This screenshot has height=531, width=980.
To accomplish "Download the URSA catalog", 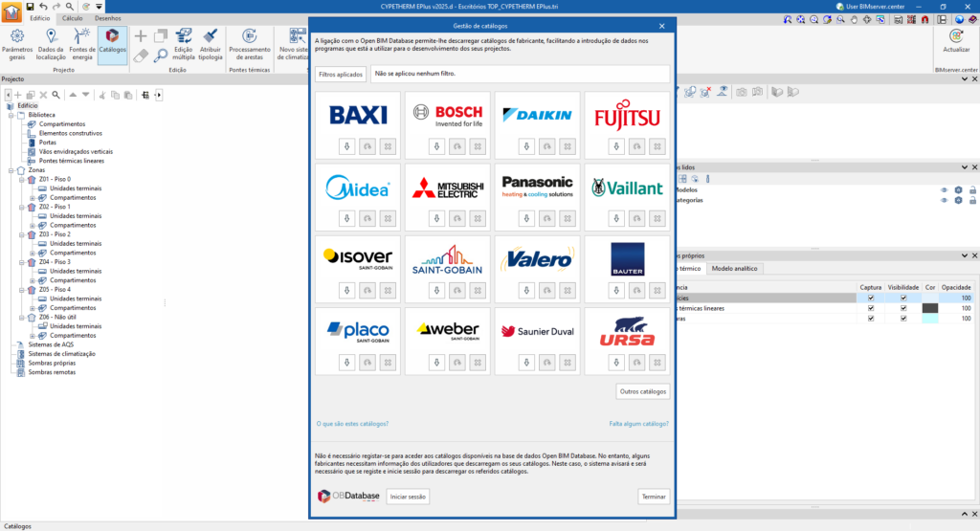I will 616,363.
